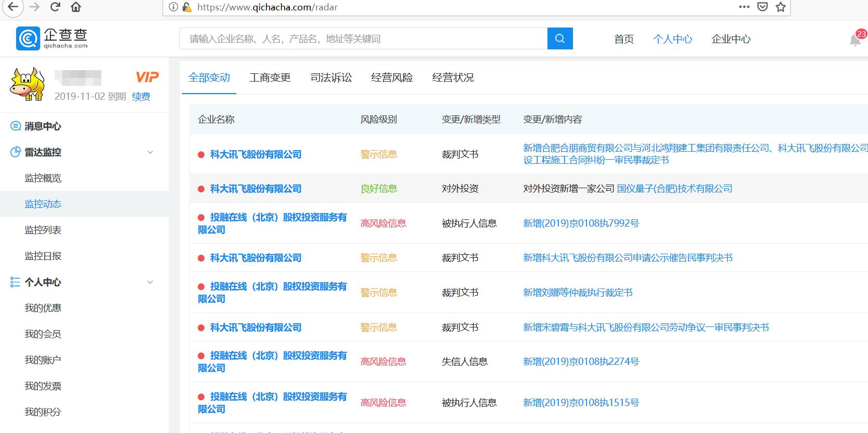868x433 pixels.
Task: Open 监控概览 in sidebar
Action: [x=43, y=178]
